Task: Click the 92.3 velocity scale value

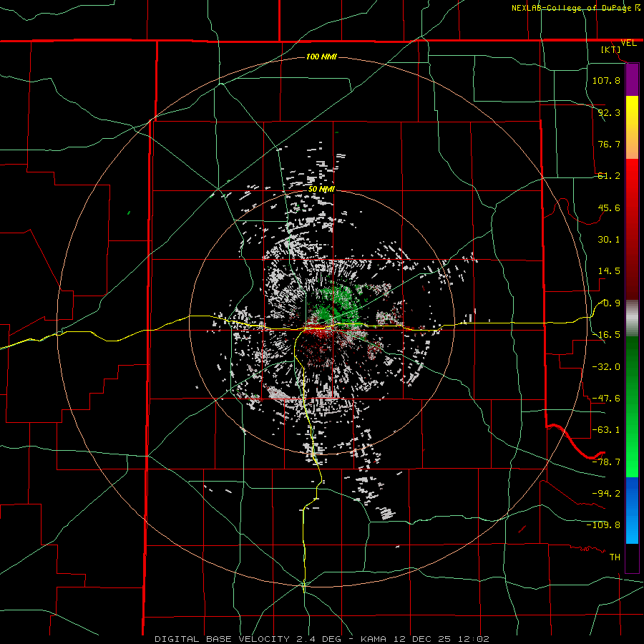Action: point(609,112)
